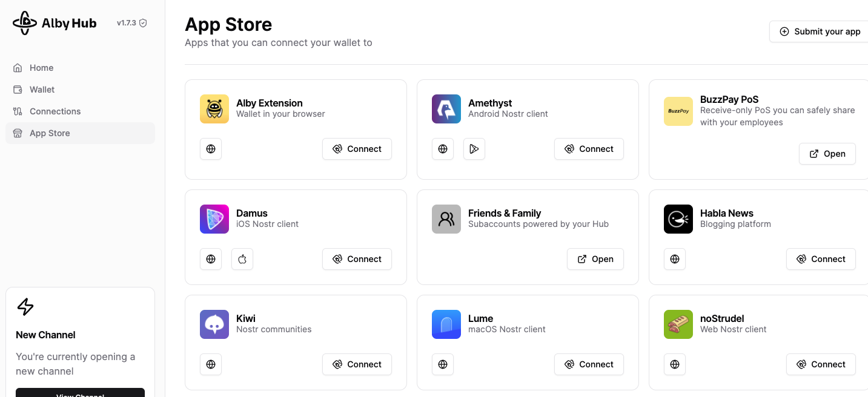This screenshot has width=868, height=397.
Task: Open Damus Apple App Store icon
Action: [242, 259]
